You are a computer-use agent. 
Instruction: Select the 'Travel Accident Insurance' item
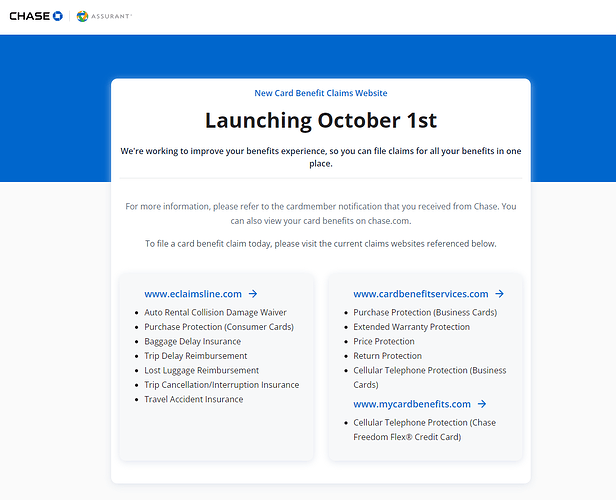193,399
